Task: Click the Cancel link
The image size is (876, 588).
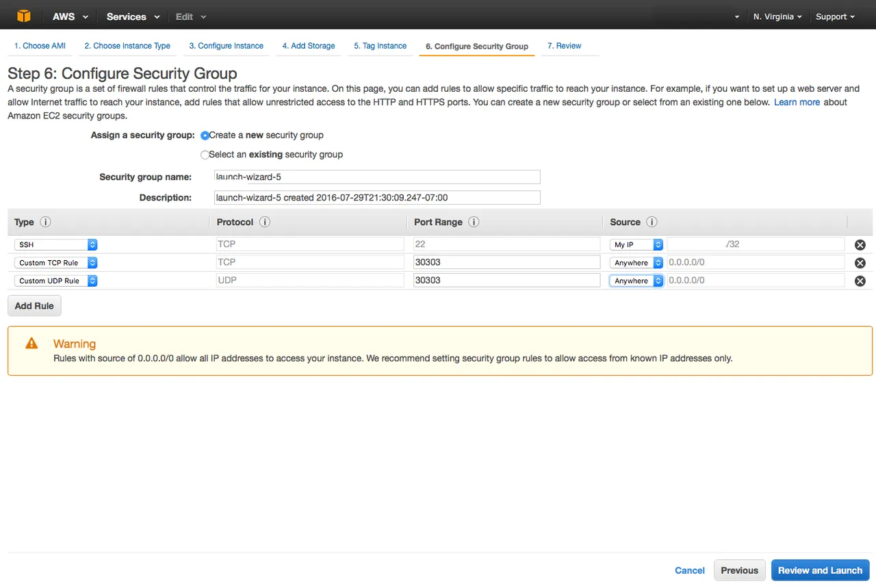Action: pos(690,570)
